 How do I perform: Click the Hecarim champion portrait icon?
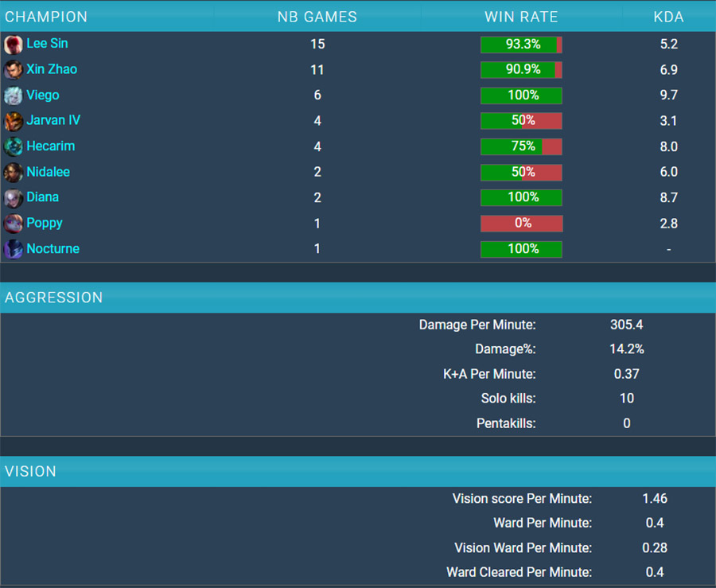point(14,146)
